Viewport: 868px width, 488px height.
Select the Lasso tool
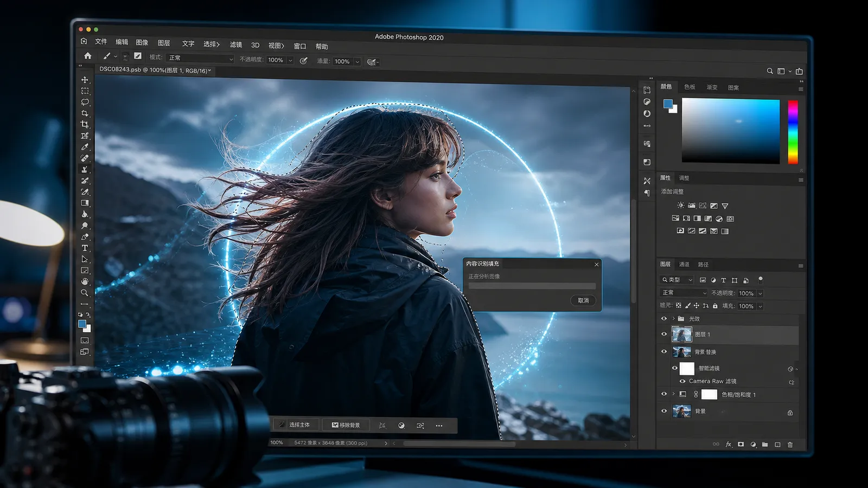[85, 102]
